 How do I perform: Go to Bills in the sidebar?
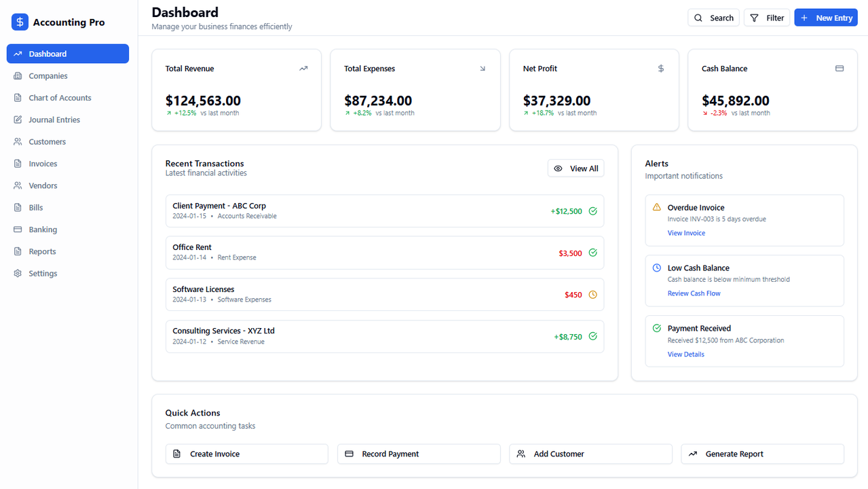point(68,208)
